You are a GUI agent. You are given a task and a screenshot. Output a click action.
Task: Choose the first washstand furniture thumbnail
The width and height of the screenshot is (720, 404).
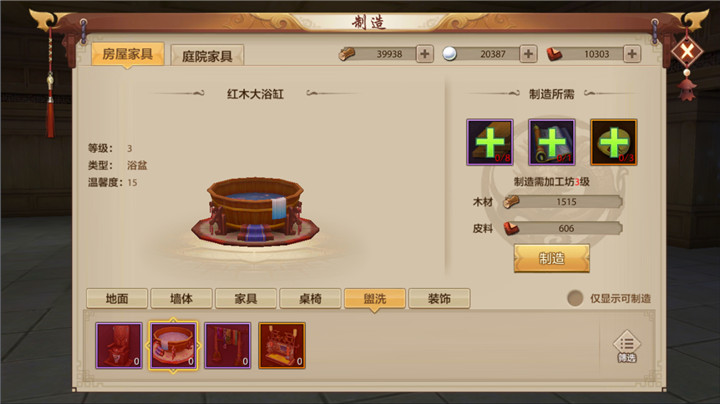(119, 346)
